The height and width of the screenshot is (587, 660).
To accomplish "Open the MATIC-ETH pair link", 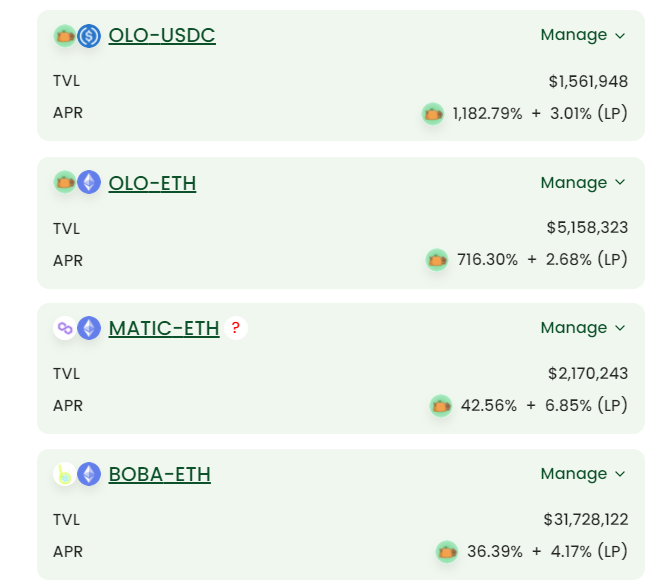I will point(164,328).
